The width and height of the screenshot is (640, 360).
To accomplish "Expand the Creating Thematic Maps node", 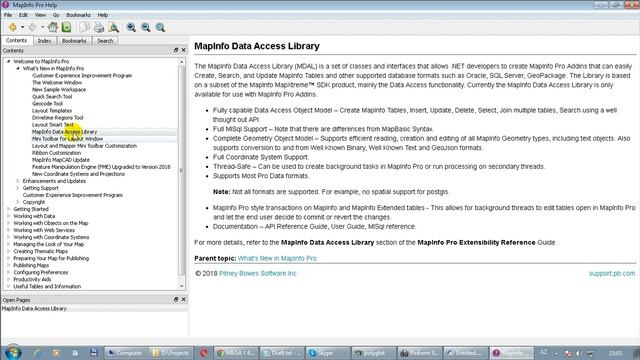I will click(9, 251).
